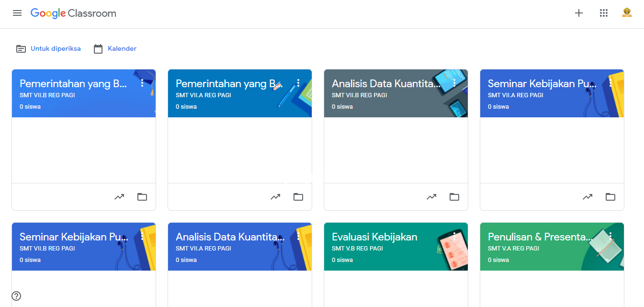Open the main navigation hamburger menu
This screenshot has width=644, height=307.
17,13
